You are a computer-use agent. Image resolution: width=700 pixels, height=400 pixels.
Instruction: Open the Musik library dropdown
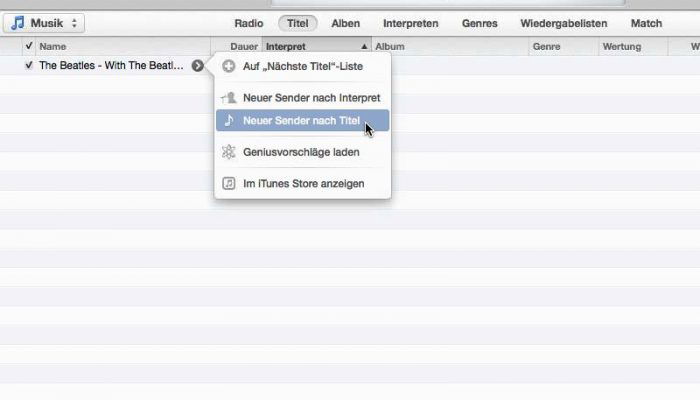pos(44,23)
